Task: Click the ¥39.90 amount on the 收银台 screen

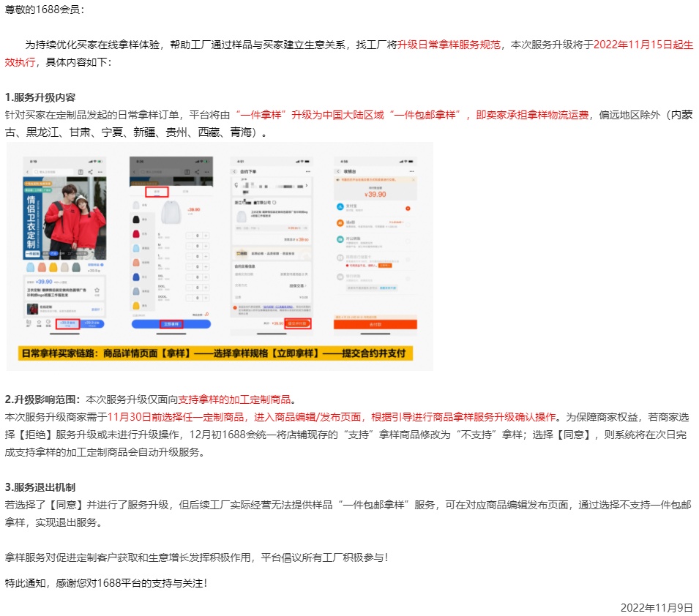Action: (375, 195)
